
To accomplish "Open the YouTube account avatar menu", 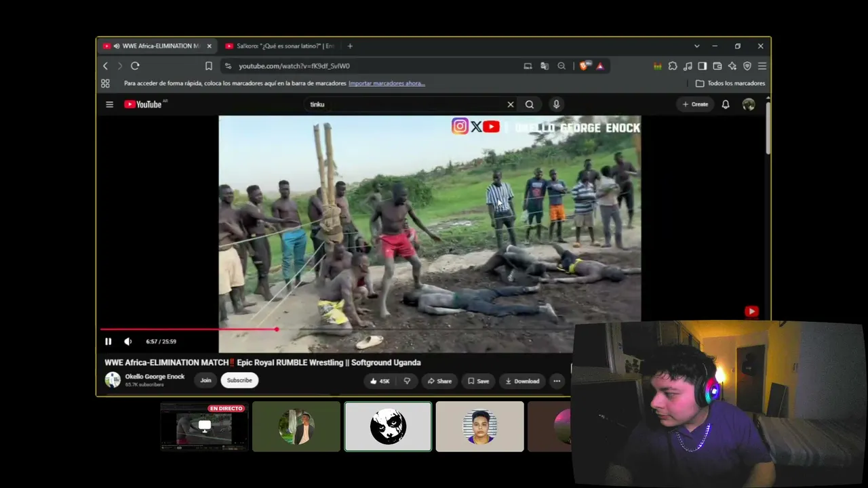I will click(x=749, y=104).
